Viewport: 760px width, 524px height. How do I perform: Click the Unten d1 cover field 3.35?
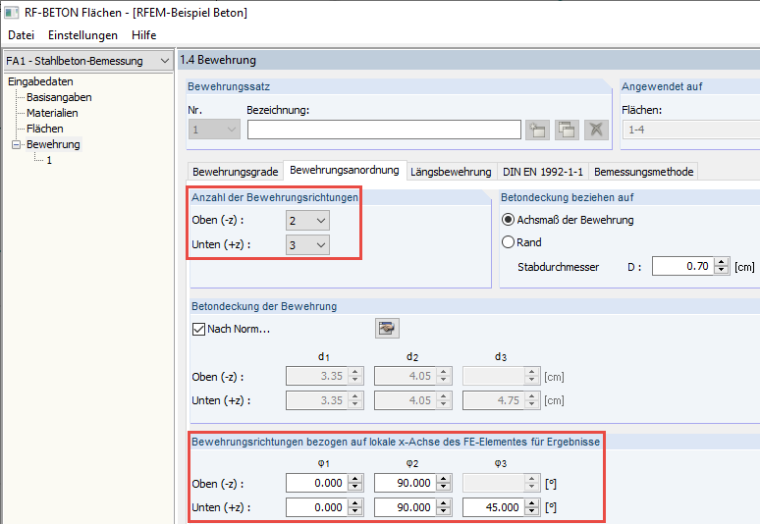[x=317, y=400]
